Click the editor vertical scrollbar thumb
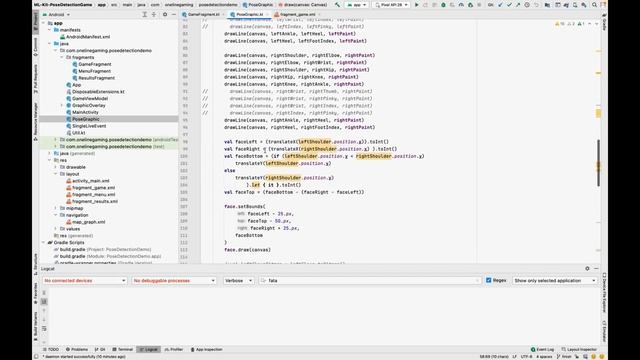The image size is (640, 360). [x=598, y=162]
